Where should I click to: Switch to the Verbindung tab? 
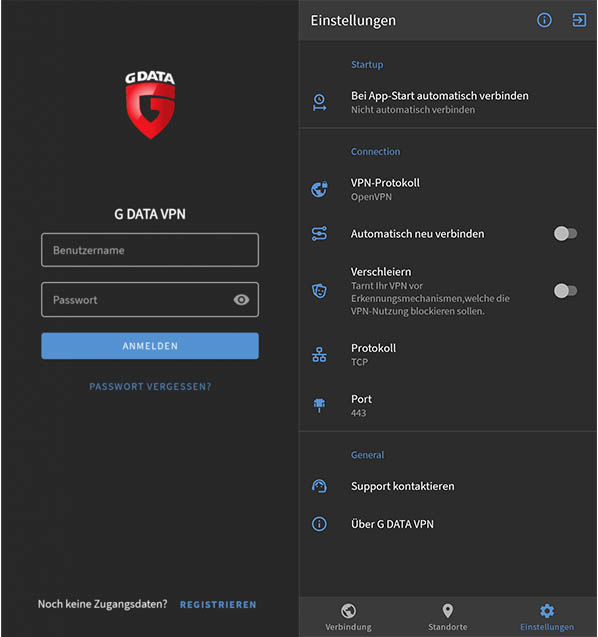click(x=348, y=617)
